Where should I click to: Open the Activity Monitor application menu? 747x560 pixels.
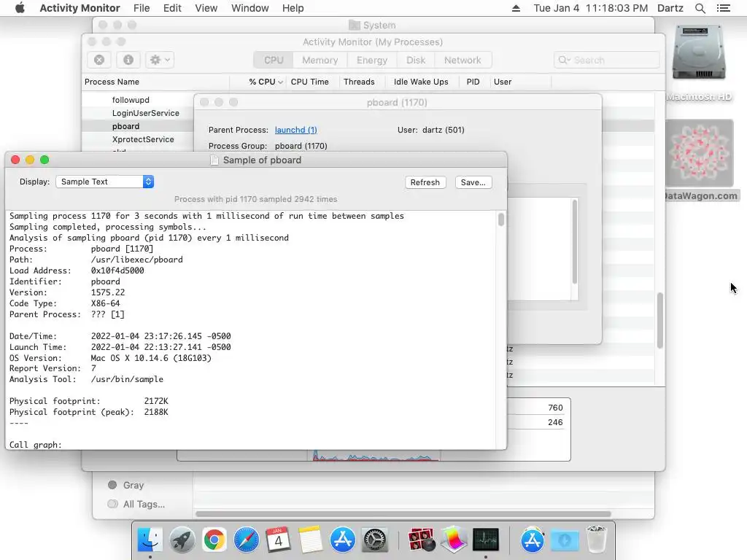pos(80,8)
